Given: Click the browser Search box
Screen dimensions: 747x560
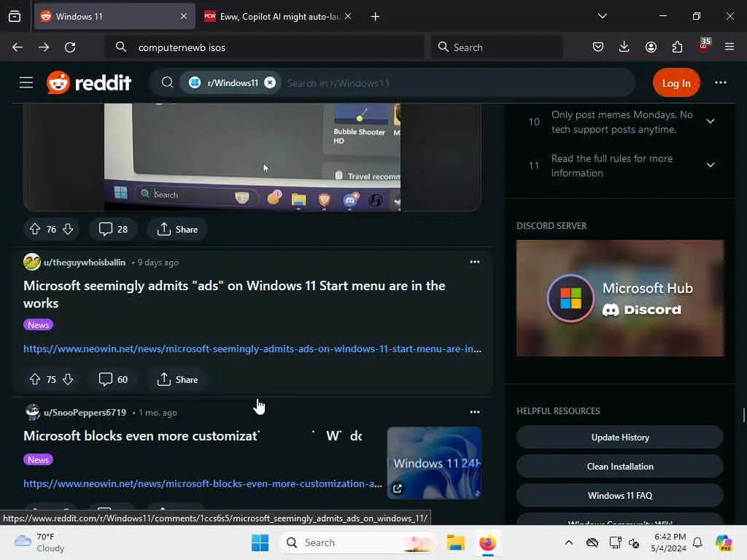Looking at the screenshot, I should tap(497, 47).
